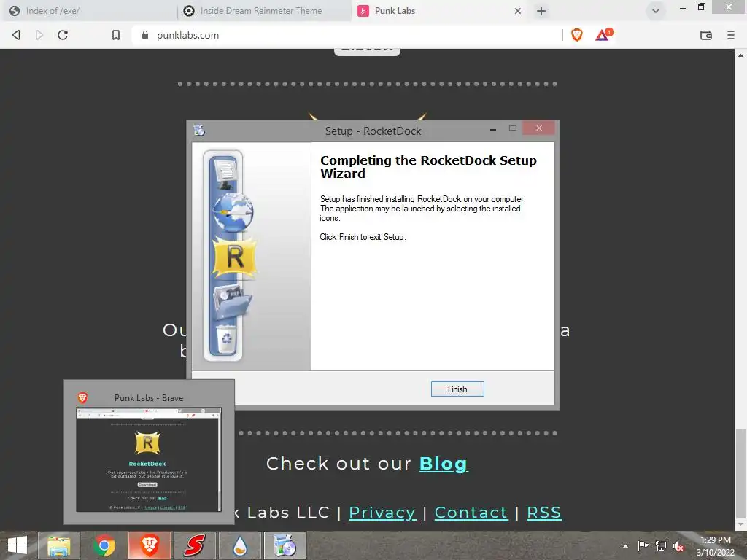Close the Punk Labs tab
Viewport: 747px width, 560px height.
point(518,11)
